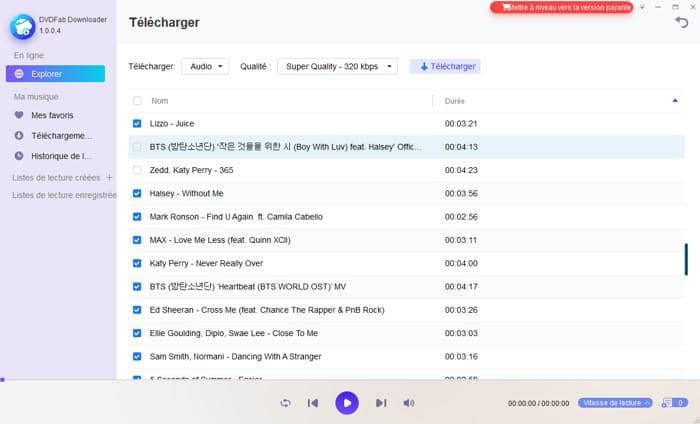Open Mes favoris in sidebar
700x424 pixels.
pyautogui.click(x=52, y=115)
